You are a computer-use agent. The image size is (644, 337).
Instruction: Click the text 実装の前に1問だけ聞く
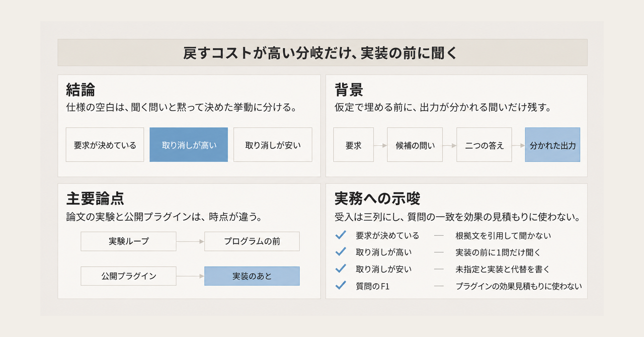498,252
